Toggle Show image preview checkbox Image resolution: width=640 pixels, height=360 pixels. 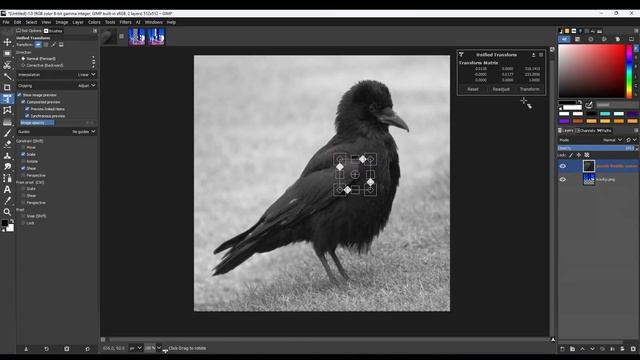click(19, 95)
